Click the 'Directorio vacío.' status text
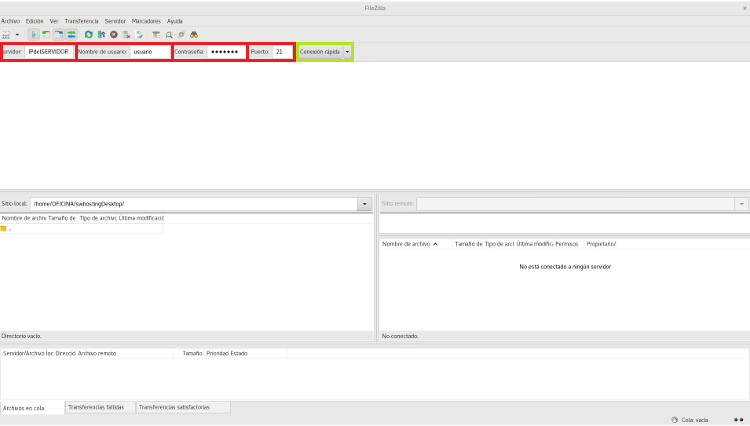Screen dimensions: 750x426 22,336
